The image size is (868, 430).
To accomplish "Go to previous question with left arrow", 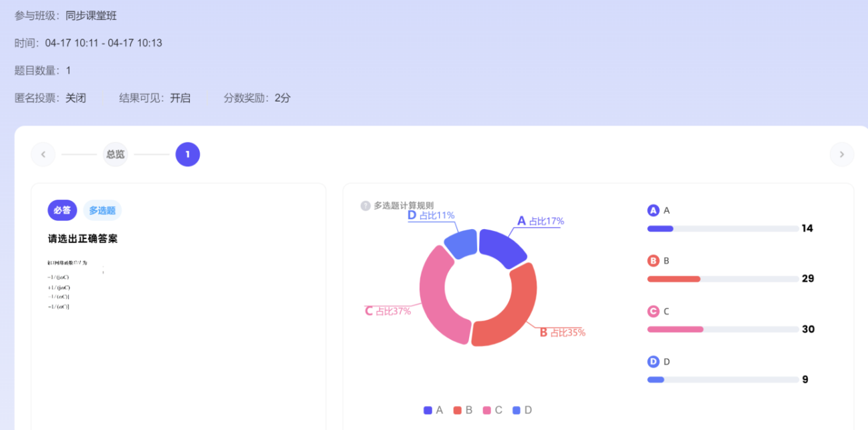I will click(x=43, y=154).
